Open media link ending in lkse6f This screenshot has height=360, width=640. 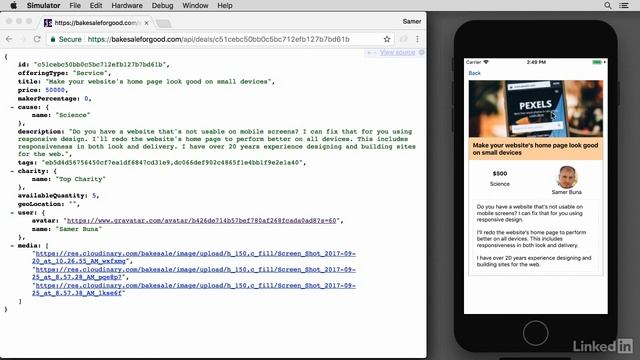194,289
